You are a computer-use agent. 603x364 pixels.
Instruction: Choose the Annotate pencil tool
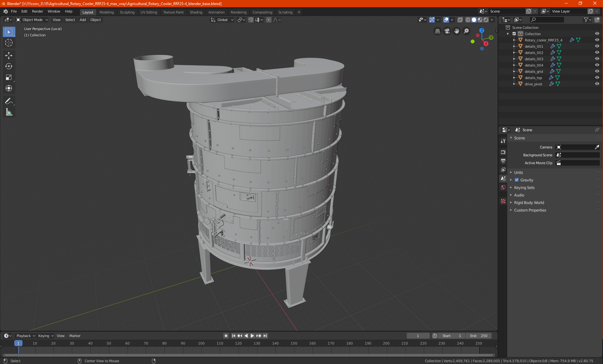pyautogui.click(x=9, y=101)
